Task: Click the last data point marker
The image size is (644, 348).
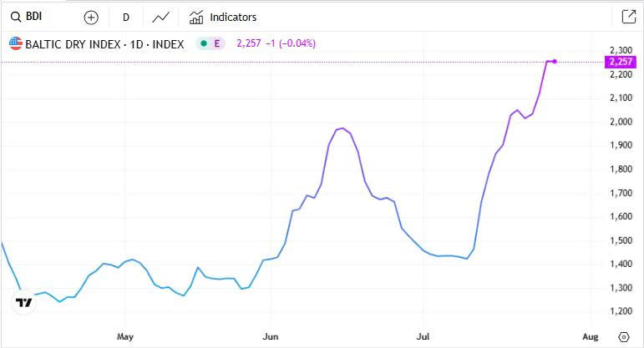Action: [555, 62]
